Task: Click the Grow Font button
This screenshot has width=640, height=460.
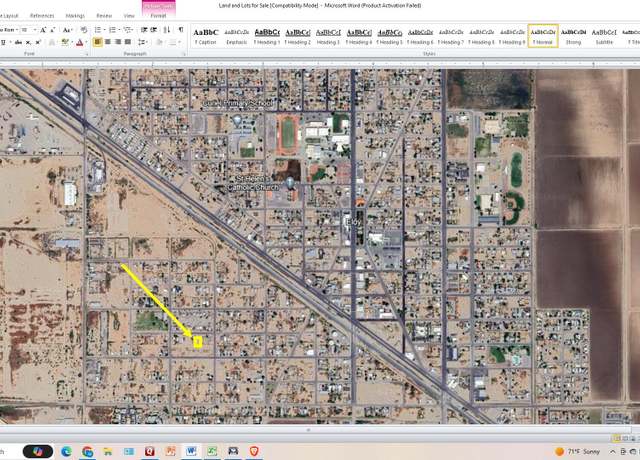Action: (43, 30)
